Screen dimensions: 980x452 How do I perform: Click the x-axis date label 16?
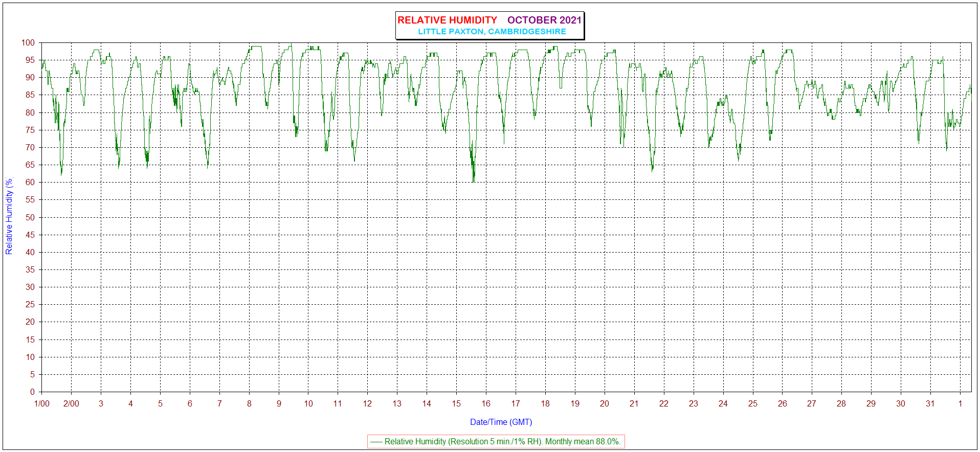(486, 403)
